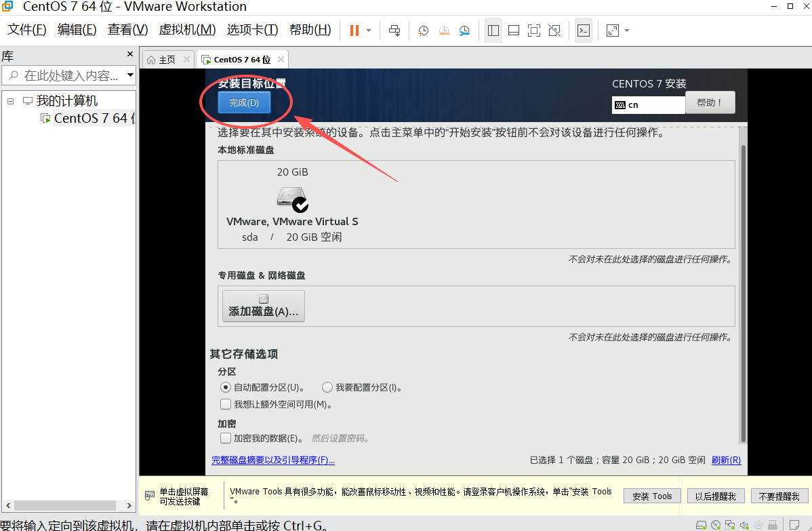Click the keyboard icon in the hint bar
The height and width of the screenshot is (531, 812).
[150, 495]
